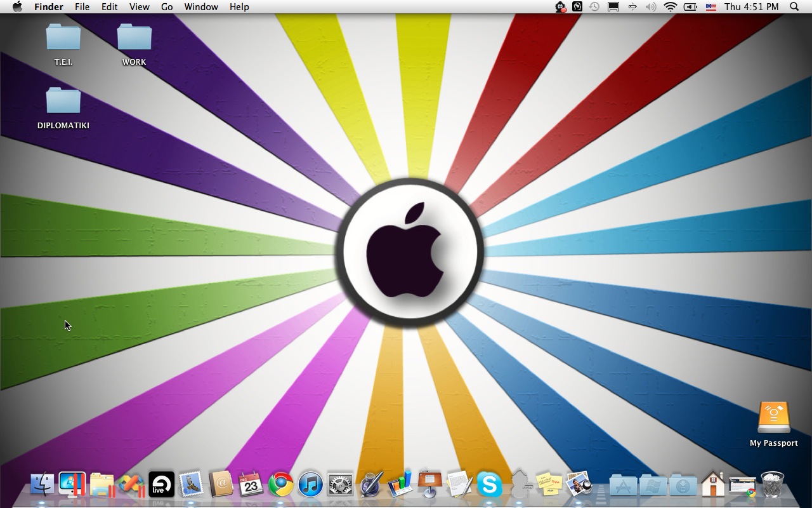Open the Wi-Fi status menu
Viewport: 812px width, 508px height.
(671, 7)
